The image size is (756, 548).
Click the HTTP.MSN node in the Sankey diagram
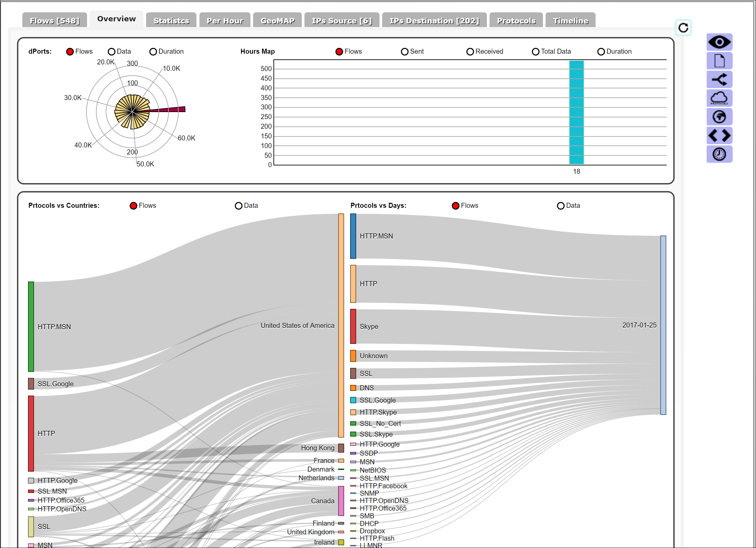(x=31, y=326)
